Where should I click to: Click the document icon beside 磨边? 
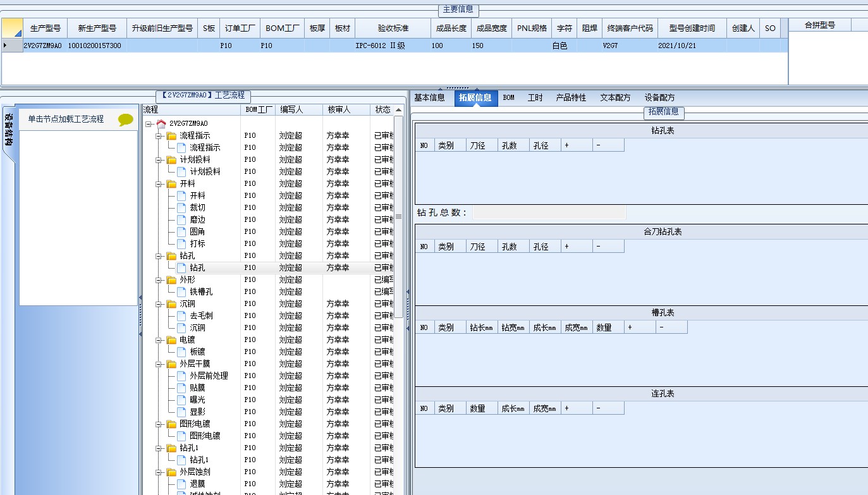click(x=181, y=219)
